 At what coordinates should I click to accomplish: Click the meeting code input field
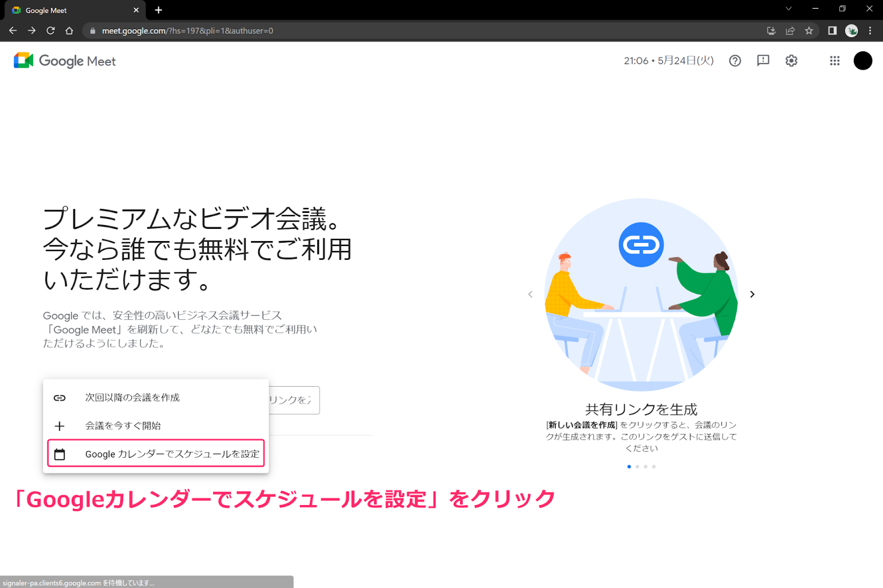(x=294, y=400)
